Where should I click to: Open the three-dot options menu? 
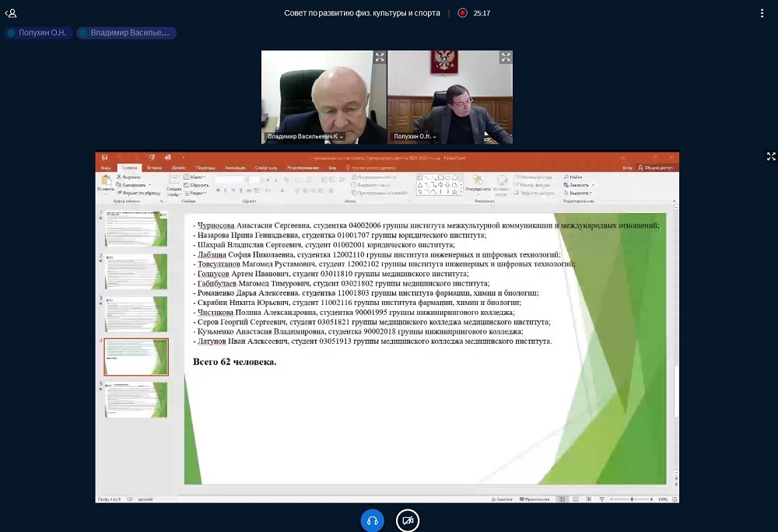[x=762, y=13]
